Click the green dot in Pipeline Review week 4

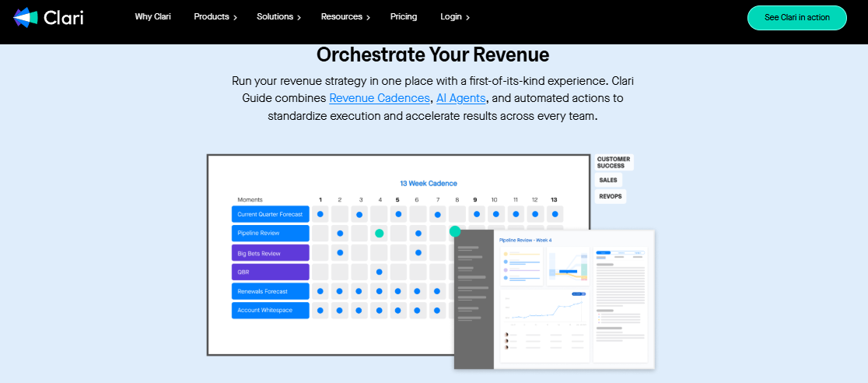pyautogui.click(x=380, y=234)
